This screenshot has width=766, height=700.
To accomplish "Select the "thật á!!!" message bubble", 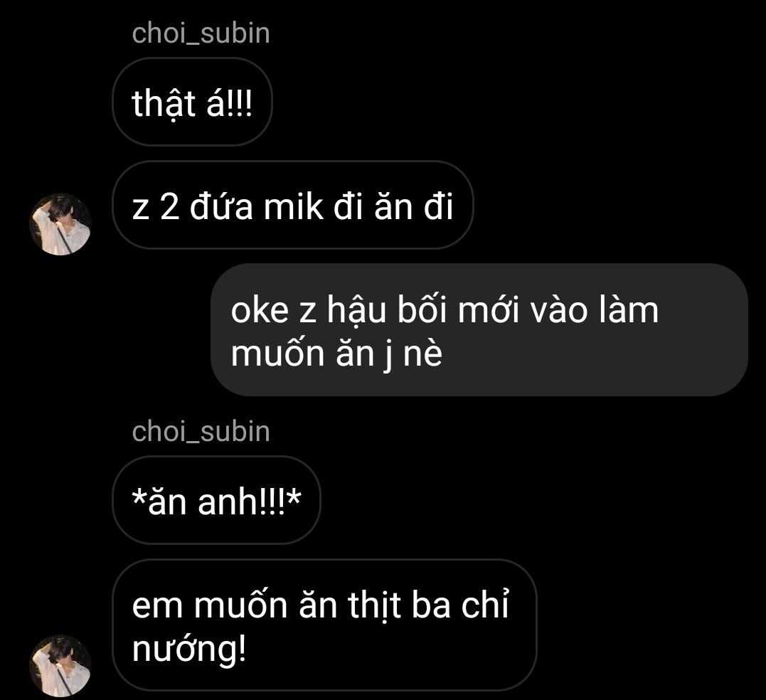I will (x=192, y=102).
